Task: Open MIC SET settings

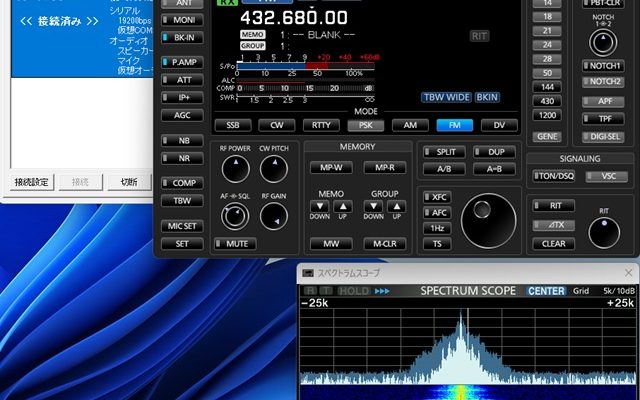Action: click(182, 226)
